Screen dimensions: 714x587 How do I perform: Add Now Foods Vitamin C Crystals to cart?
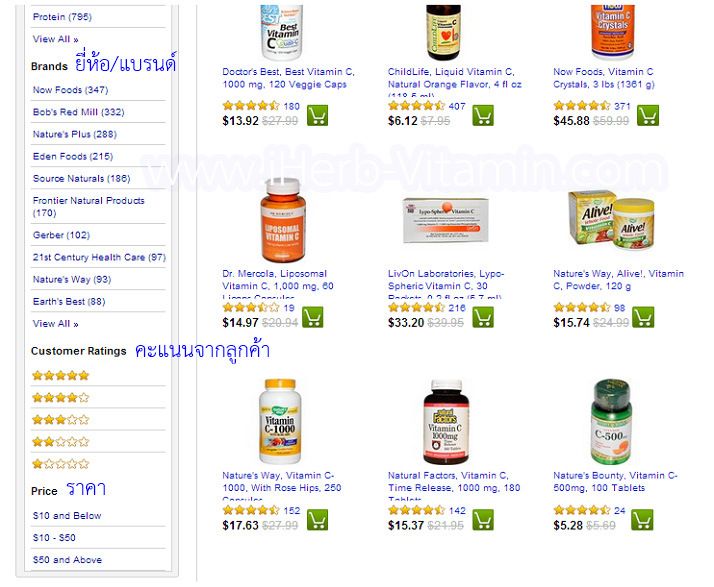pyautogui.click(x=648, y=115)
